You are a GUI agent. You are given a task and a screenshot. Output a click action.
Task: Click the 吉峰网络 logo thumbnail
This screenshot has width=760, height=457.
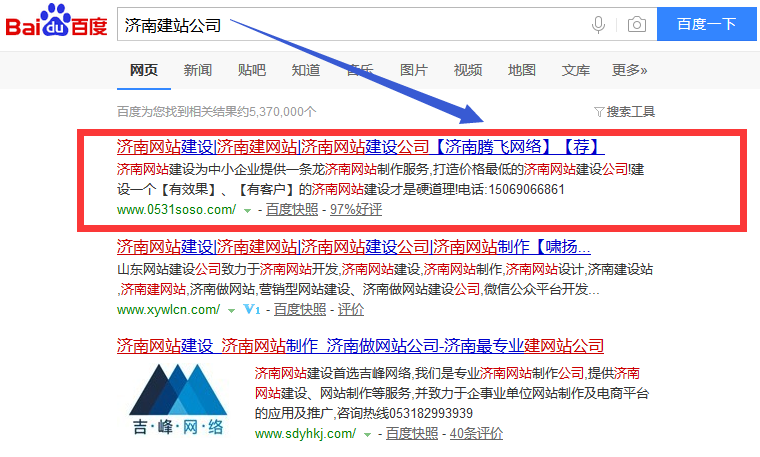(x=178, y=399)
